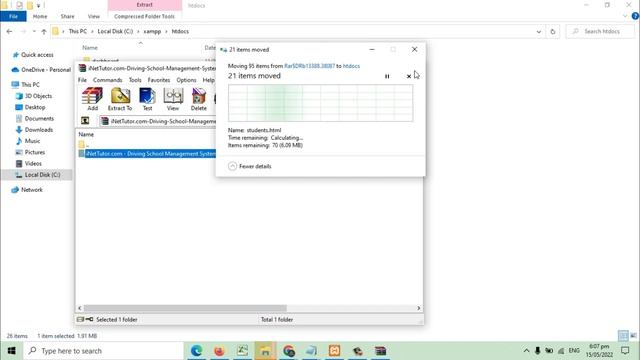Show hidden system tray icons
640x360 pixels.
[x=527, y=351]
